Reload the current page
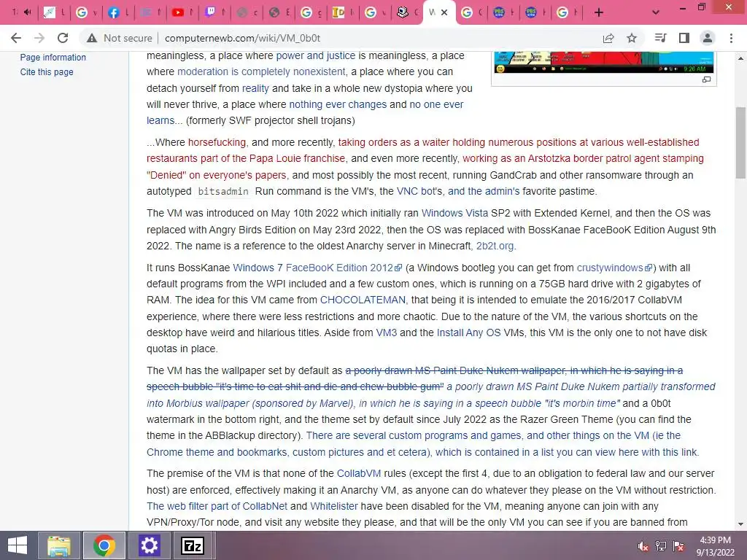 pos(63,38)
